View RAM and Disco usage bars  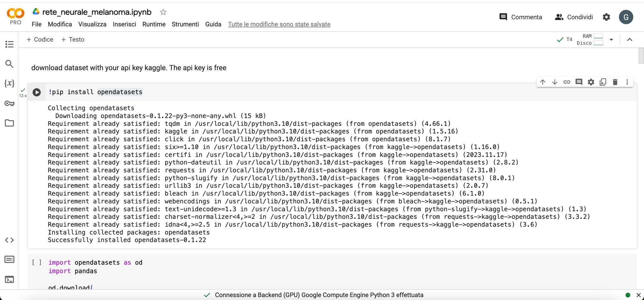[x=590, y=40]
